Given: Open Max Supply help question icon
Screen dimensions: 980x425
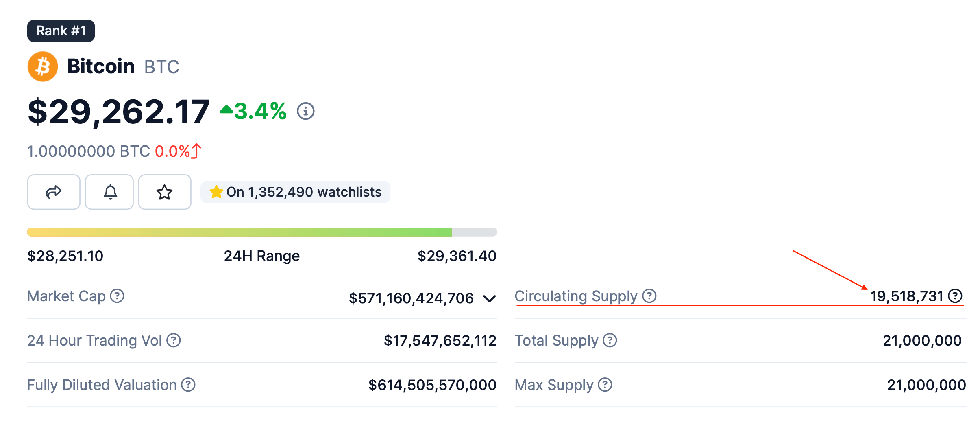Looking at the screenshot, I should 605,385.
